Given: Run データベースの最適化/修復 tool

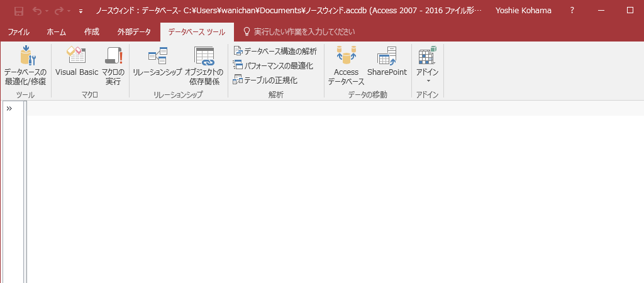Looking at the screenshot, I should pos(25,65).
